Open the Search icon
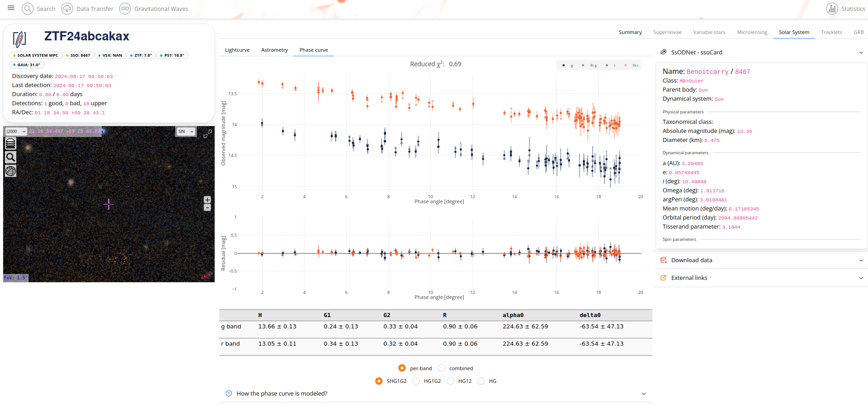Screen dimensions: 868x406 click(x=28, y=9)
